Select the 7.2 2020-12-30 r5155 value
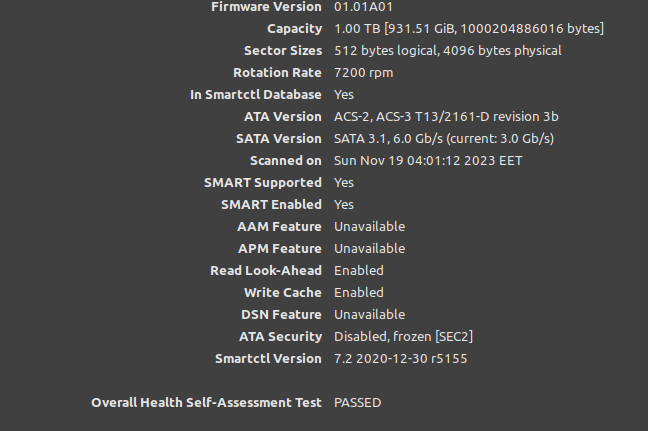The image size is (648, 431). pyautogui.click(x=400, y=358)
